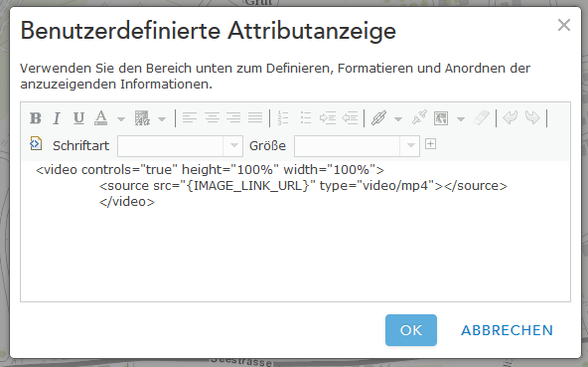Insert bulleted list
The image size is (588, 367).
(306, 118)
